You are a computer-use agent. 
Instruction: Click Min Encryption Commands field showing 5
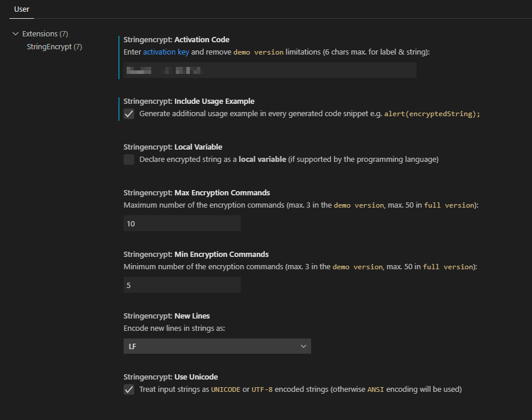(x=182, y=284)
